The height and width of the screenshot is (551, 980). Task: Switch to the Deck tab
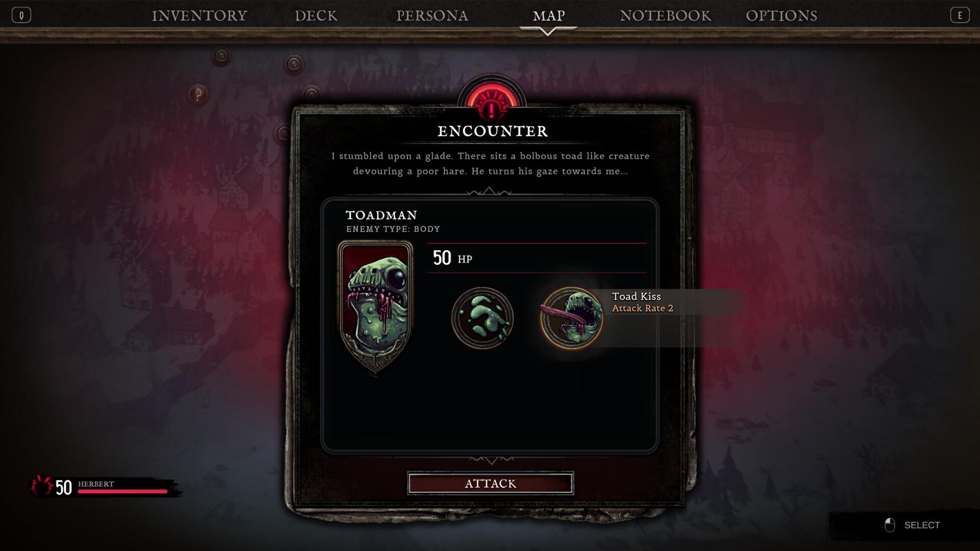coord(316,16)
